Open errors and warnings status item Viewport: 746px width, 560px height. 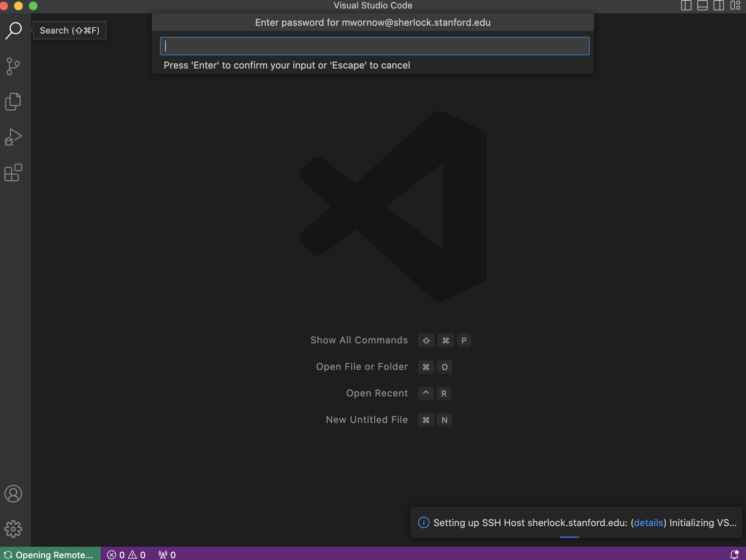126,554
